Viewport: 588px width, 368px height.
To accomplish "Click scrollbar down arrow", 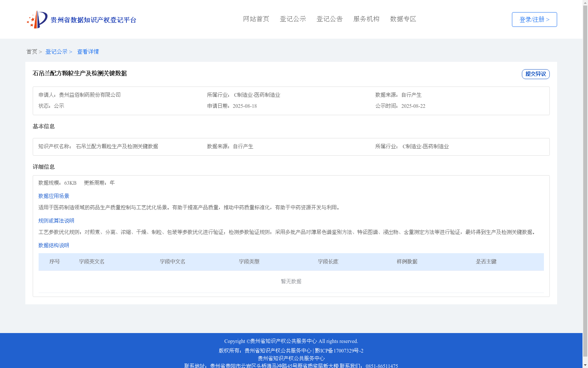I will 585,365.
